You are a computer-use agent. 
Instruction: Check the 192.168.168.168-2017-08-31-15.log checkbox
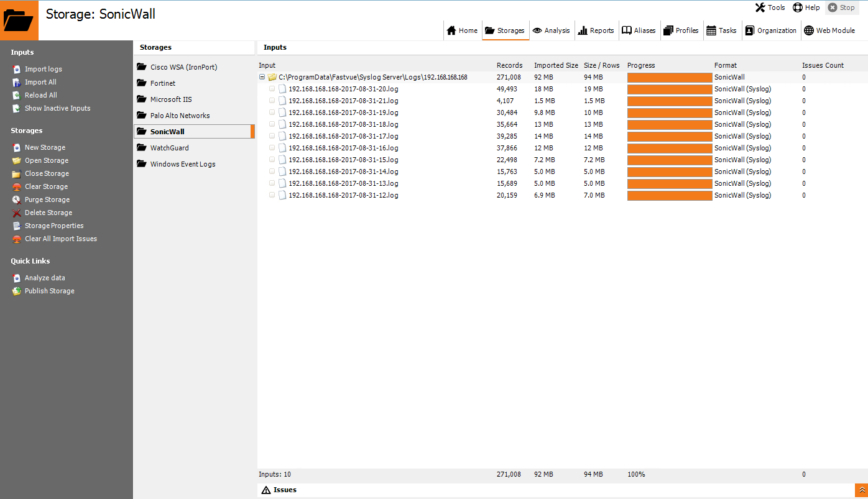[272, 160]
